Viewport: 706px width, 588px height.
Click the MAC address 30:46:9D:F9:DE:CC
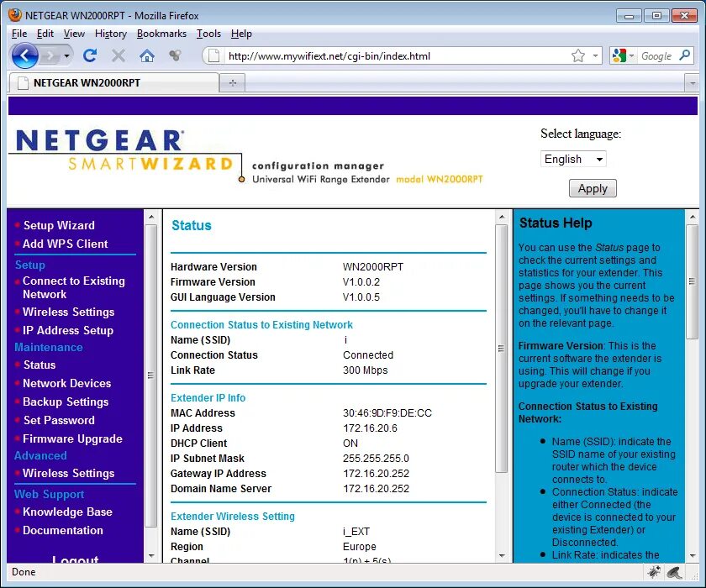[x=387, y=413]
